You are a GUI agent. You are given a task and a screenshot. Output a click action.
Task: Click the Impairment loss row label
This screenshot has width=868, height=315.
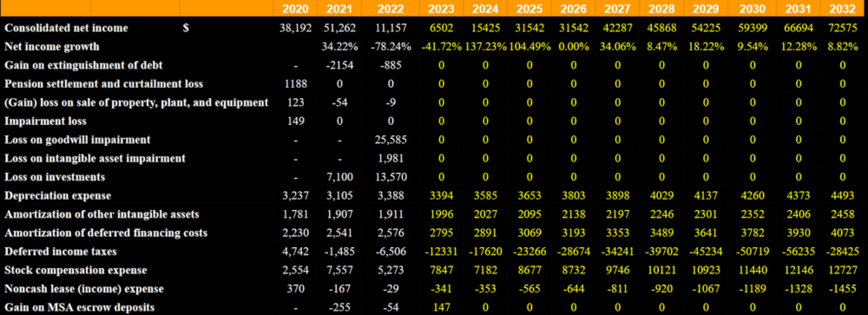[45, 121]
